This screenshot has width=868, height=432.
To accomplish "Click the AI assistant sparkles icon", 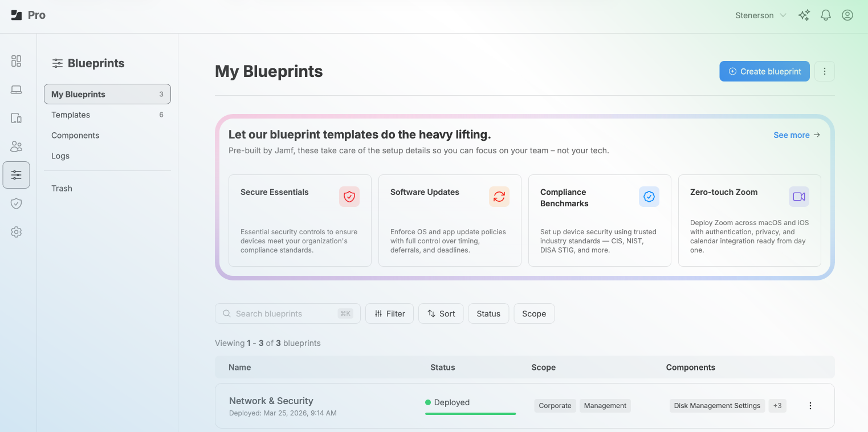I will coord(804,15).
